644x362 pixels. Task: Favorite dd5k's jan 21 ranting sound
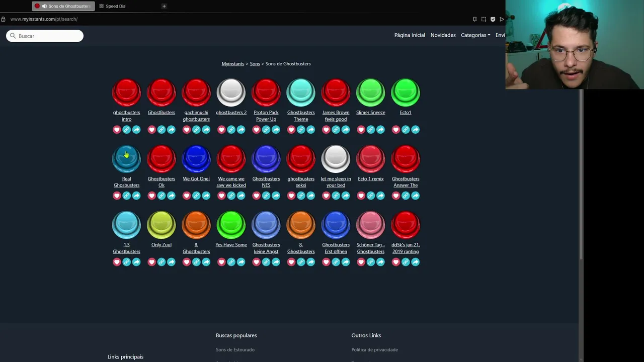pos(396,262)
